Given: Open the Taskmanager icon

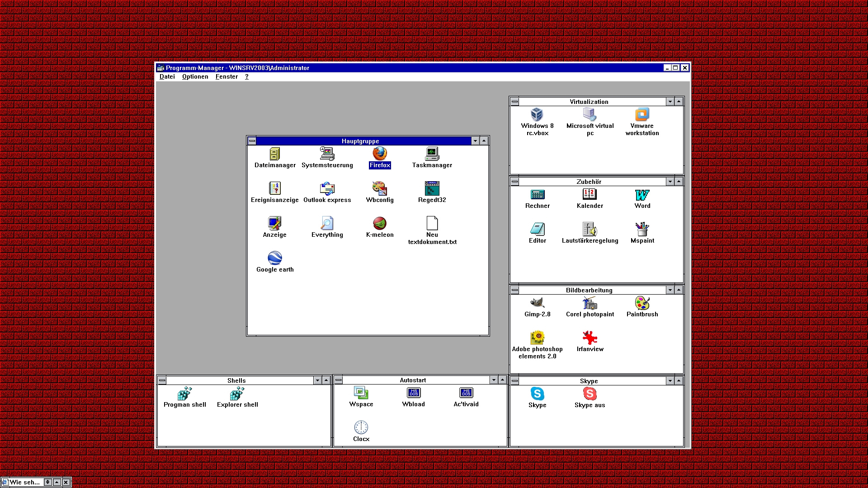Looking at the screenshot, I should (432, 154).
